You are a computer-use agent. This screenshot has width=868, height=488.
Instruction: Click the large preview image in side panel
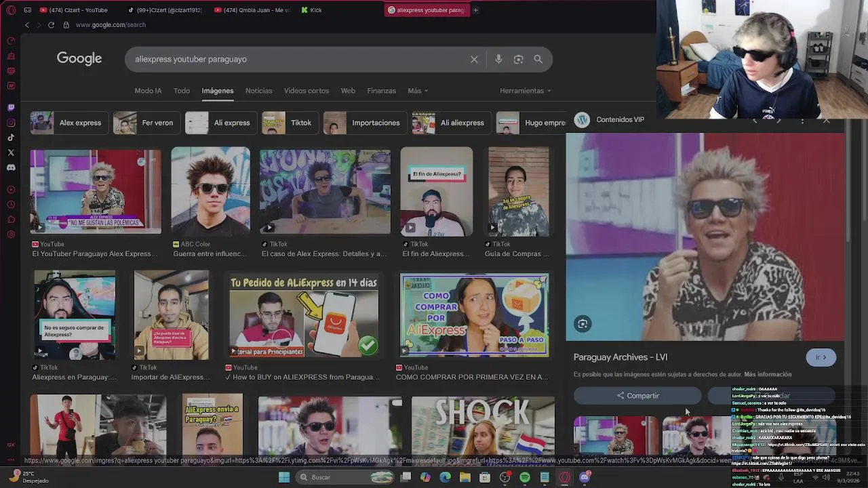coord(705,237)
